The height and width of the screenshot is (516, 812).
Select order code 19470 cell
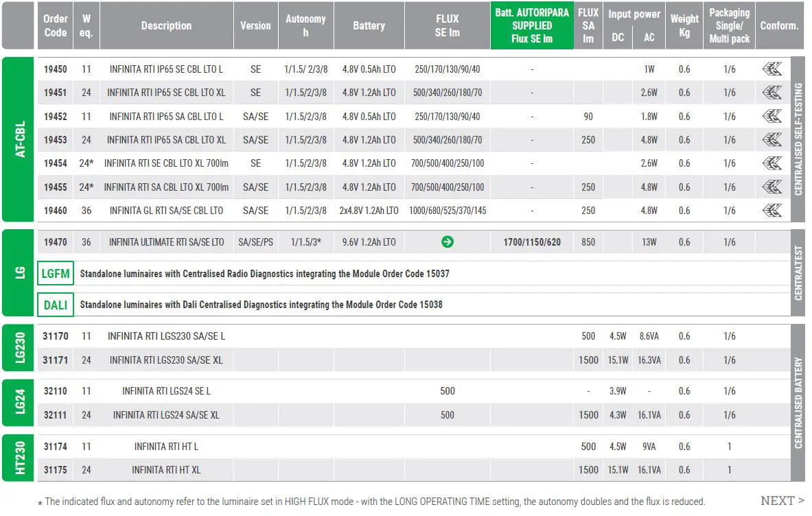coord(56,242)
